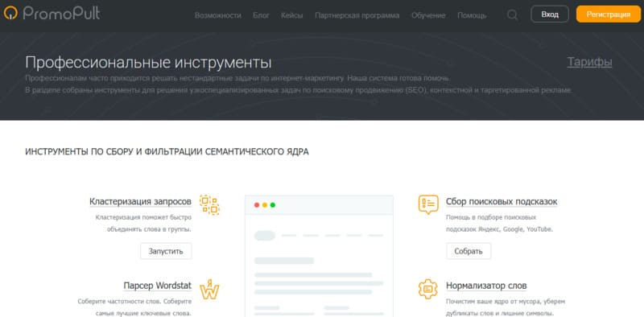Click the Кластеризация запросов icon
Viewport: 644px width, 317px height.
[209, 205]
